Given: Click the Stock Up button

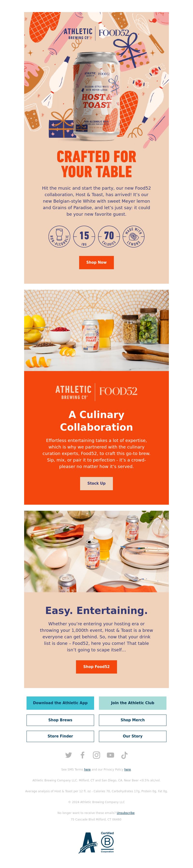Looking at the screenshot, I should [x=96, y=483].
